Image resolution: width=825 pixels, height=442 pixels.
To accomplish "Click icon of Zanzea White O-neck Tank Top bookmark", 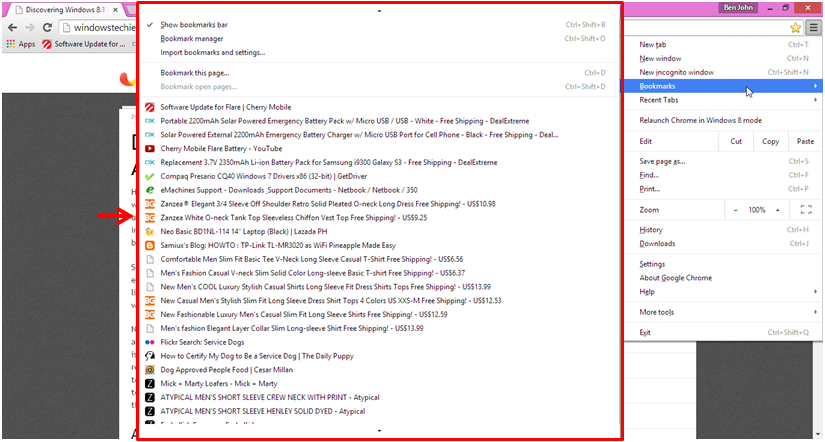I will (x=150, y=217).
